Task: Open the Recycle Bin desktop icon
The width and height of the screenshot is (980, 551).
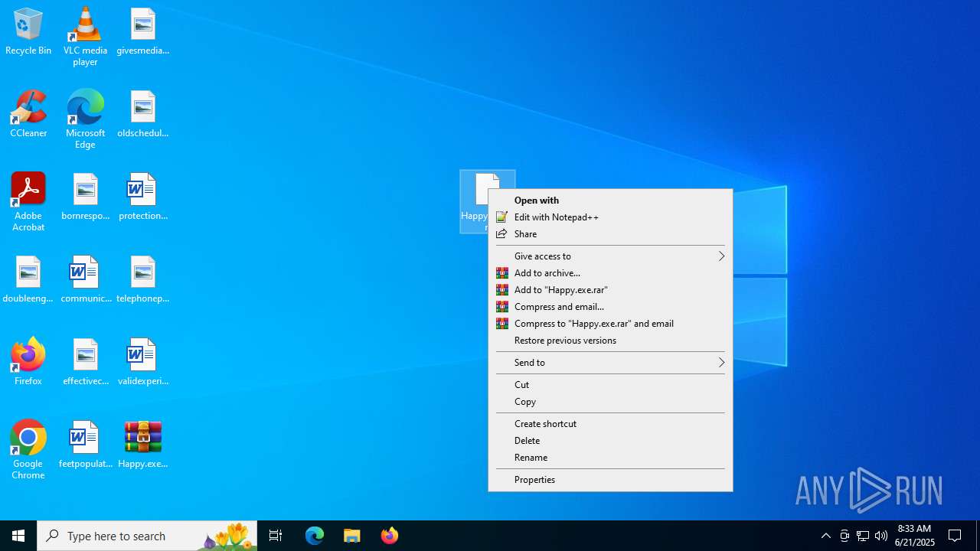Action: pyautogui.click(x=28, y=31)
